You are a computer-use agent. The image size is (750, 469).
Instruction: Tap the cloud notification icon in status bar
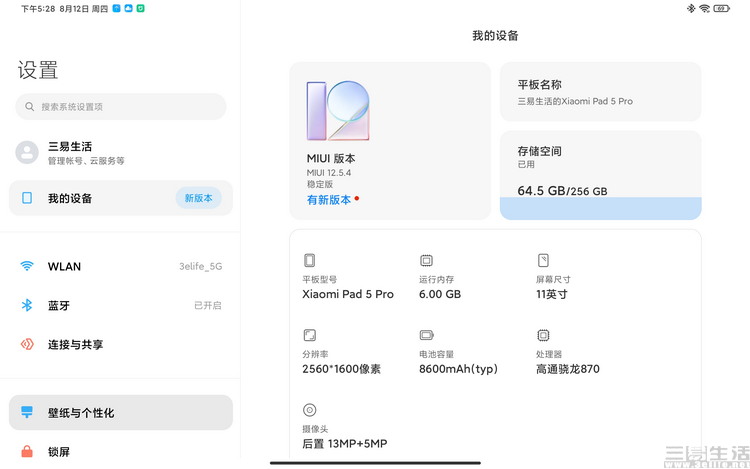128,8
